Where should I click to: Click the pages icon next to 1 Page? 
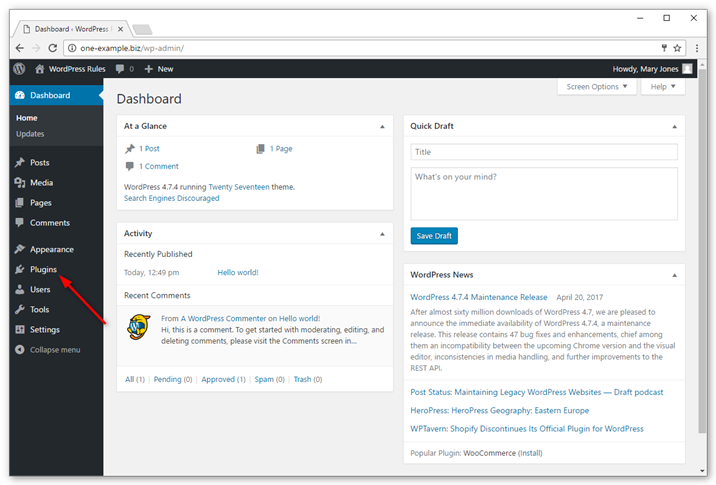click(260, 148)
